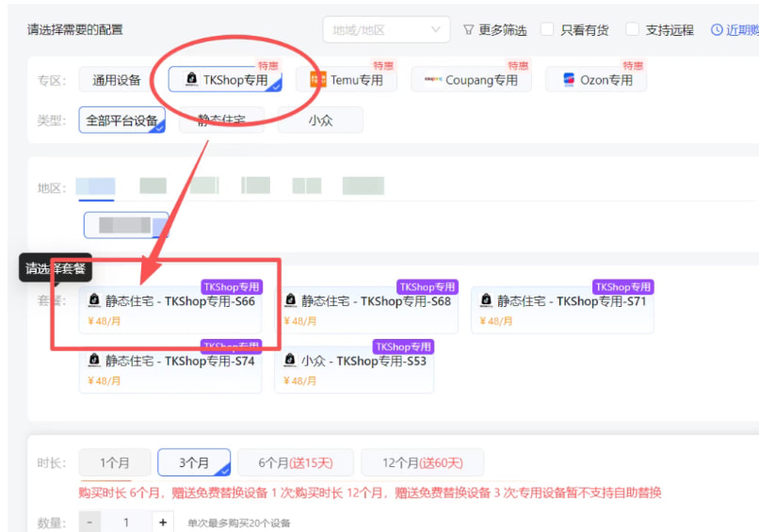This screenshot has width=759, height=532.
Task: Choose package 小众 - TKShop专用-S53
Action: point(354,369)
